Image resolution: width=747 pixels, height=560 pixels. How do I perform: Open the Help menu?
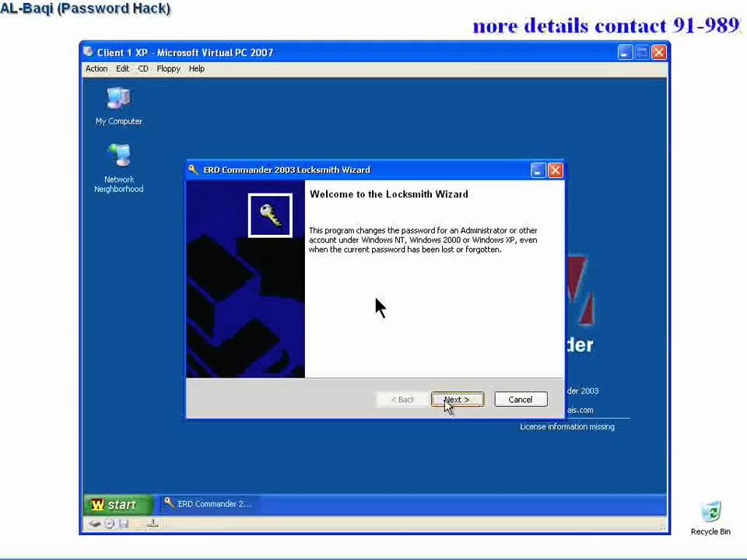196,68
